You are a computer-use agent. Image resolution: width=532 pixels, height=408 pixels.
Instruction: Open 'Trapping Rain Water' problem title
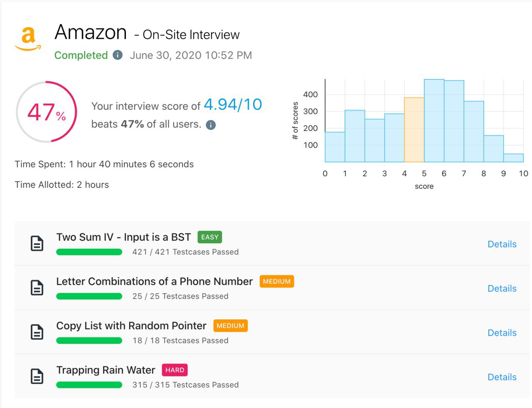point(106,370)
